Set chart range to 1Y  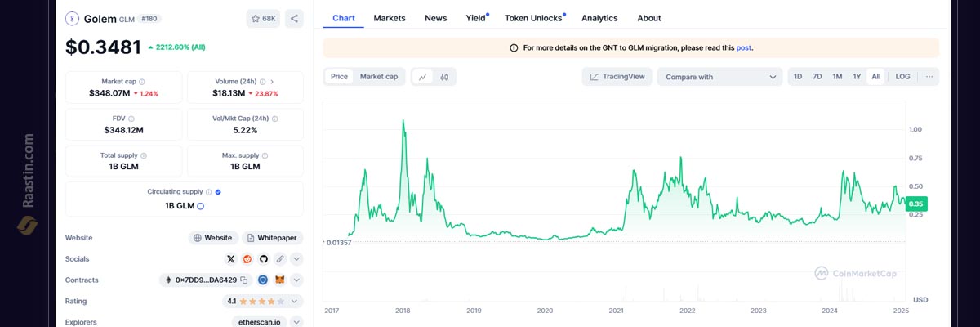(x=857, y=77)
